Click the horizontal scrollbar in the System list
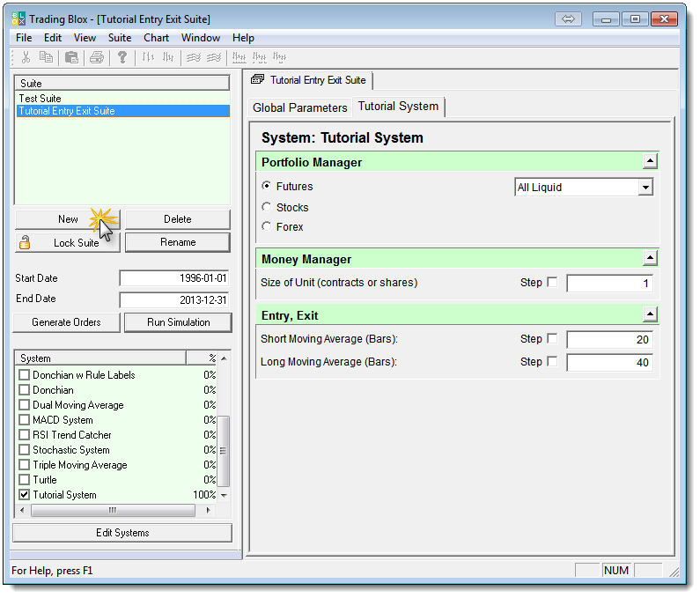700x598 pixels. (x=113, y=510)
